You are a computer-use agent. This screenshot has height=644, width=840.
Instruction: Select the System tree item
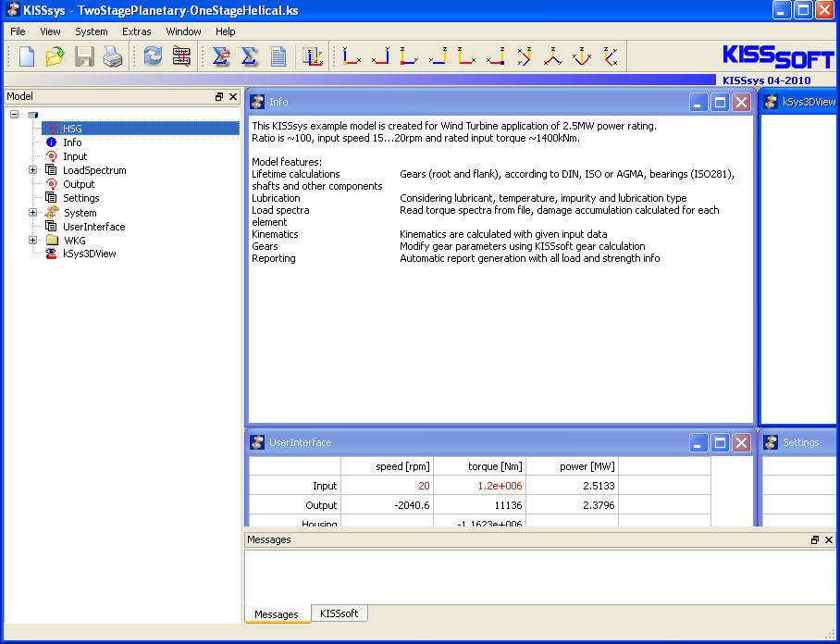tap(80, 213)
